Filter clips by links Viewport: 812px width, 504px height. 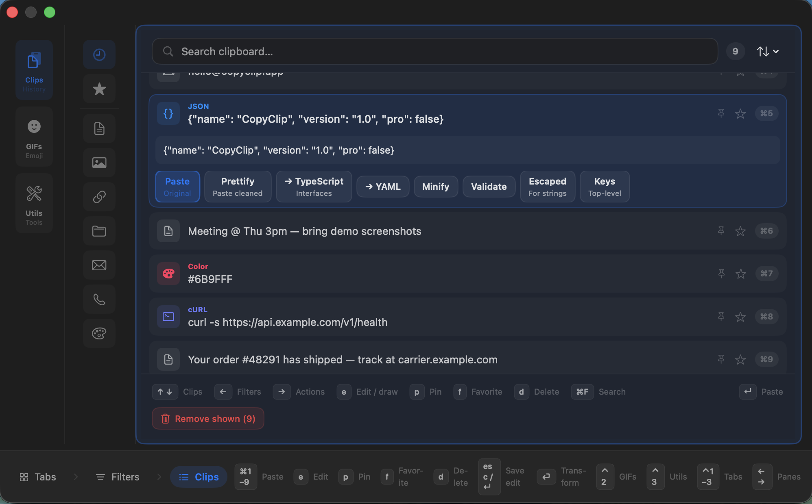(99, 197)
